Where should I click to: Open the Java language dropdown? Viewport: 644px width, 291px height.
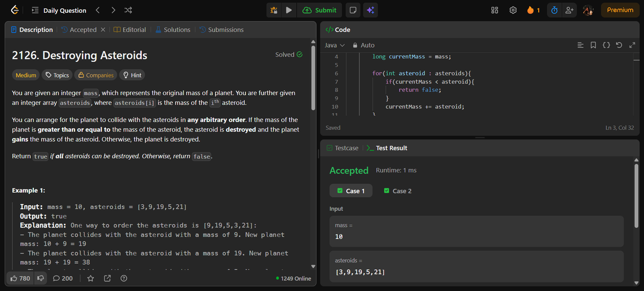tap(335, 45)
